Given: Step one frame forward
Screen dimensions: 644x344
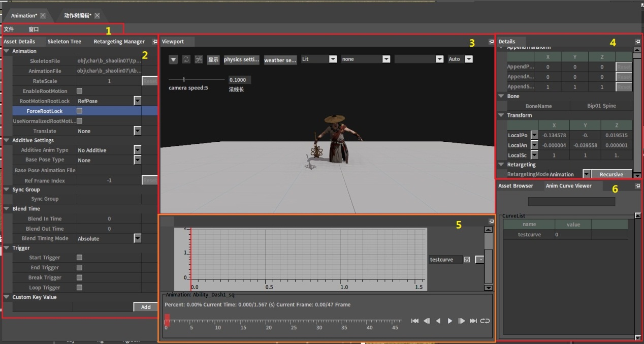Looking at the screenshot, I should click(x=462, y=321).
